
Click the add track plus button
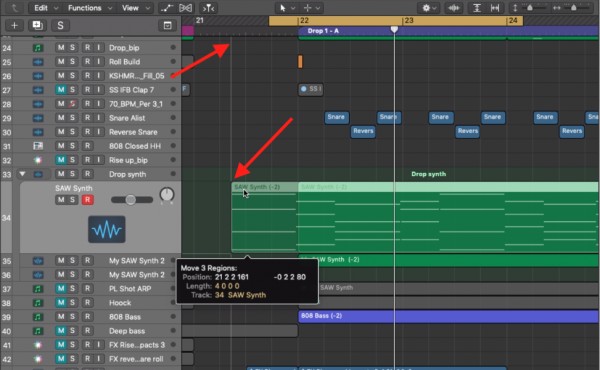point(14,25)
